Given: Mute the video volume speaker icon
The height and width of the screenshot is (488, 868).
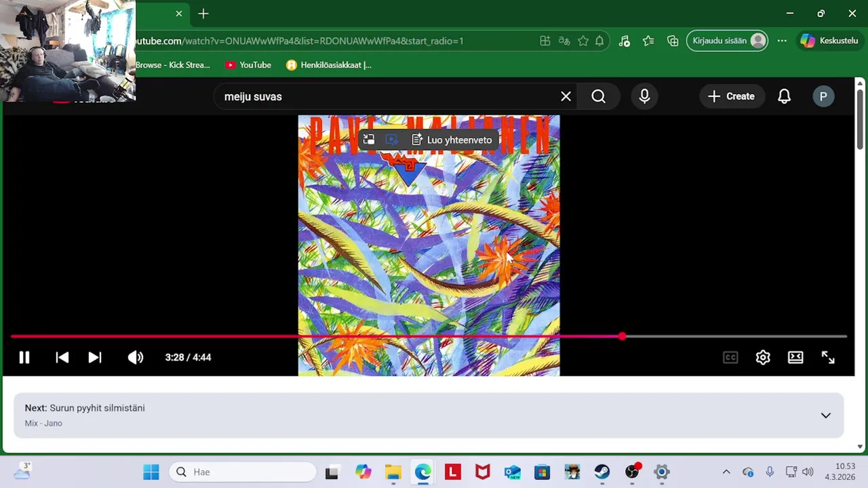Looking at the screenshot, I should pos(136,357).
